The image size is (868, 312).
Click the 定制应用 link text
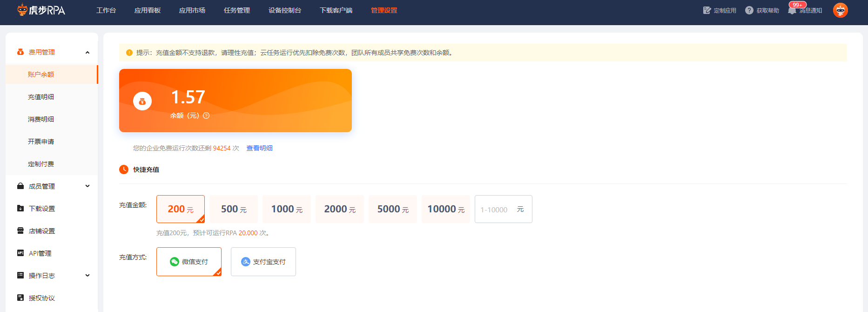tap(725, 11)
